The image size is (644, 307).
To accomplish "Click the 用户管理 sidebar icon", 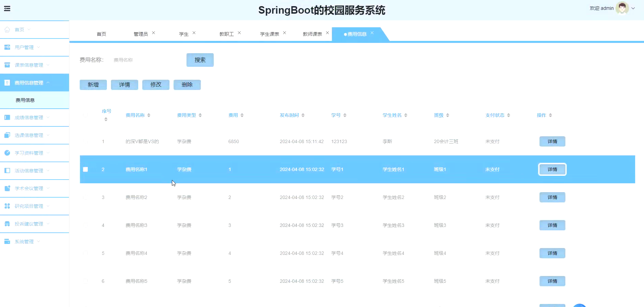I will coord(7,47).
